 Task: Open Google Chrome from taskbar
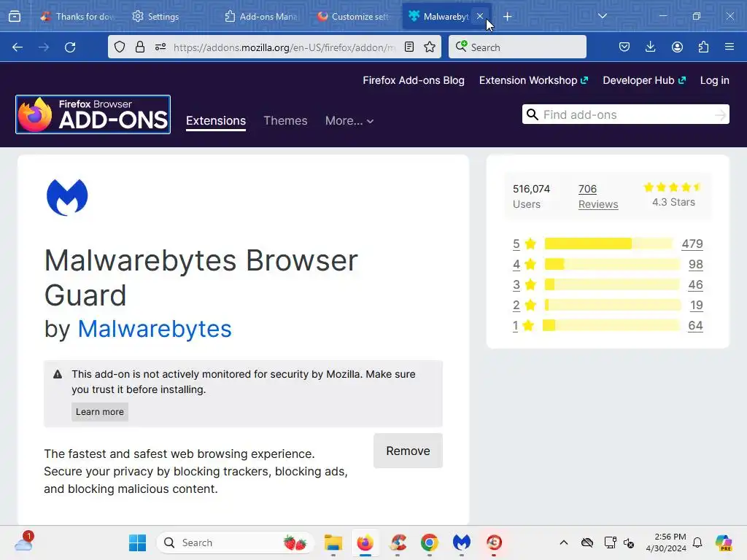(429, 542)
